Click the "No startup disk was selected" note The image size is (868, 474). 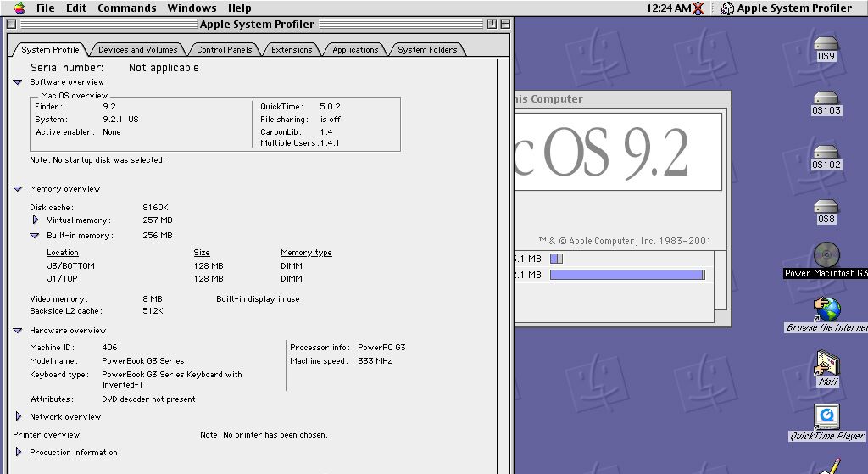(x=97, y=160)
